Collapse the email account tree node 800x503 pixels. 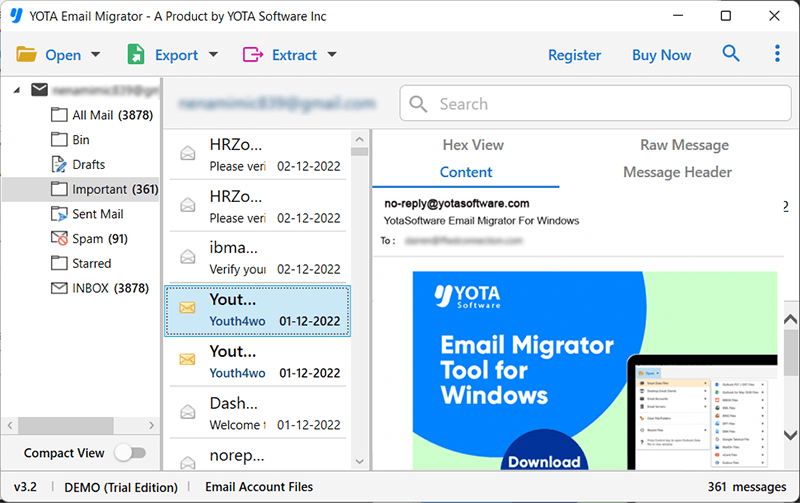(16, 90)
